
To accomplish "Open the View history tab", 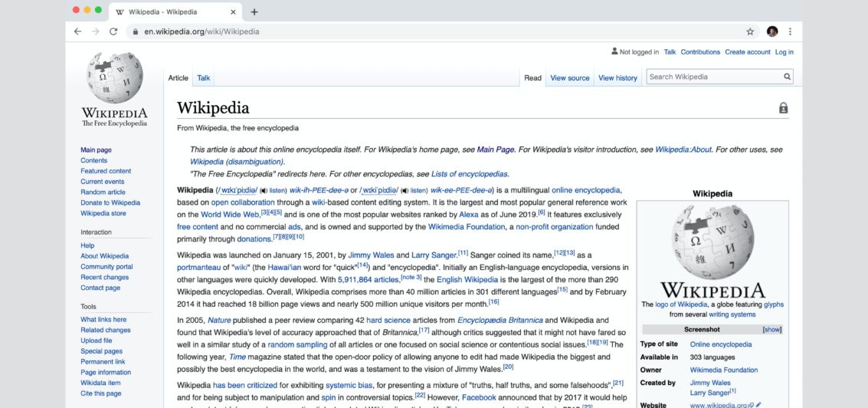I will [617, 77].
